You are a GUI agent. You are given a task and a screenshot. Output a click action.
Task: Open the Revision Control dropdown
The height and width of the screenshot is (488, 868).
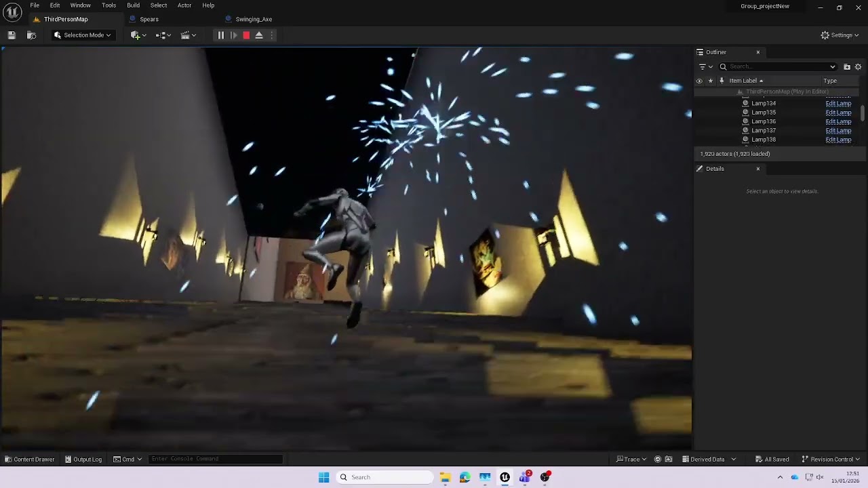click(x=830, y=459)
